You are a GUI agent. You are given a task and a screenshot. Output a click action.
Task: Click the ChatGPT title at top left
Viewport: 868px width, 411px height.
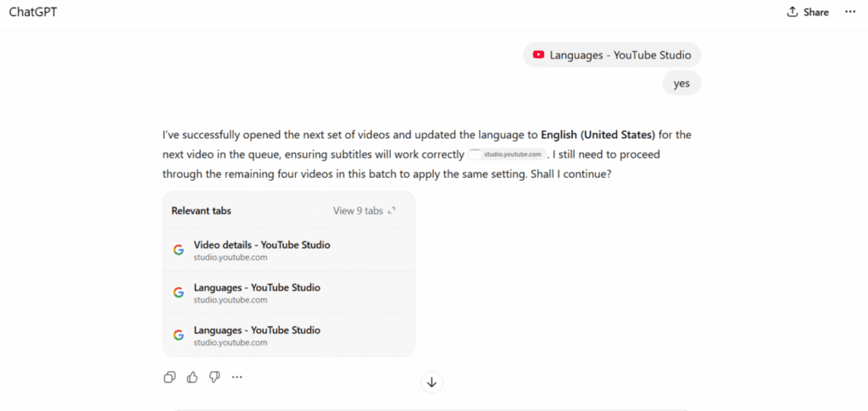point(34,12)
